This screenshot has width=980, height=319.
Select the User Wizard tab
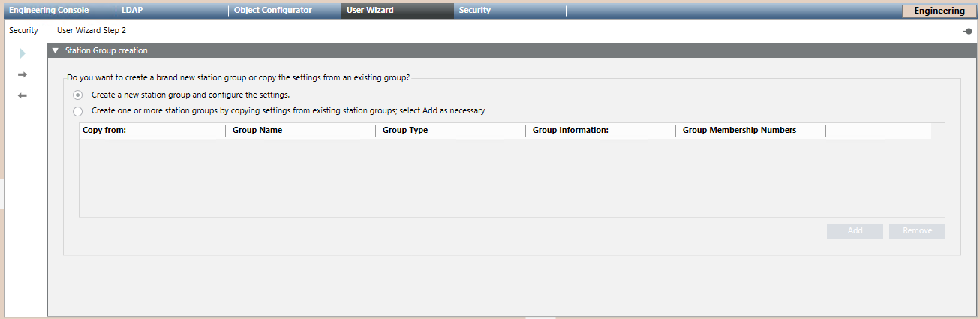coord(370,11)
